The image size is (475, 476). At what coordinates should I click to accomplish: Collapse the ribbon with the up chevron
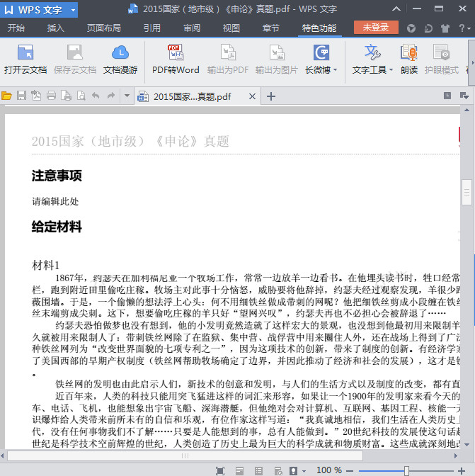point(396,8)
